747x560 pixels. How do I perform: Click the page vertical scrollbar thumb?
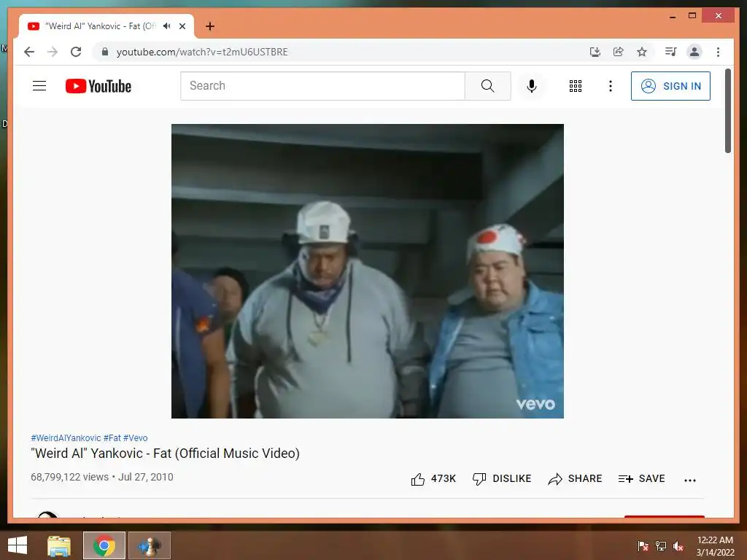click(x=728, y=111)
